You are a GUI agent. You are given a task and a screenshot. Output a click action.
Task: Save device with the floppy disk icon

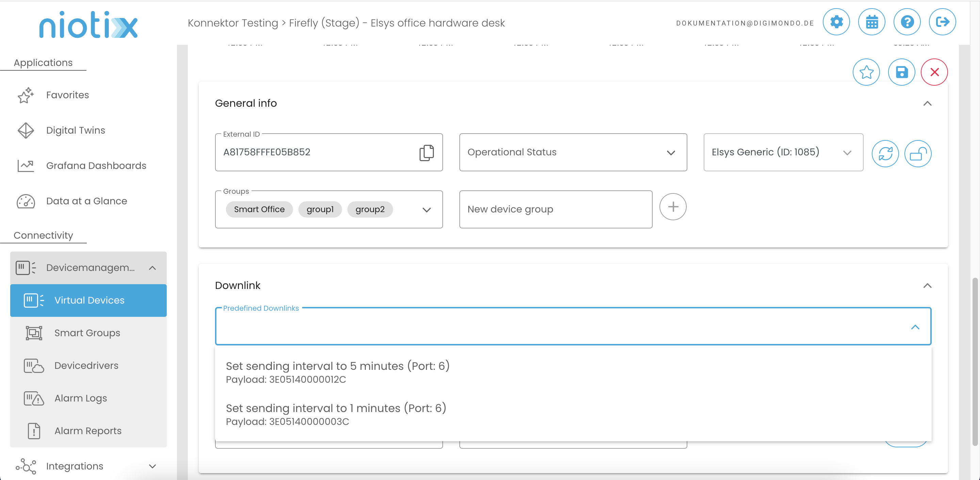click(x=901, y=72)
